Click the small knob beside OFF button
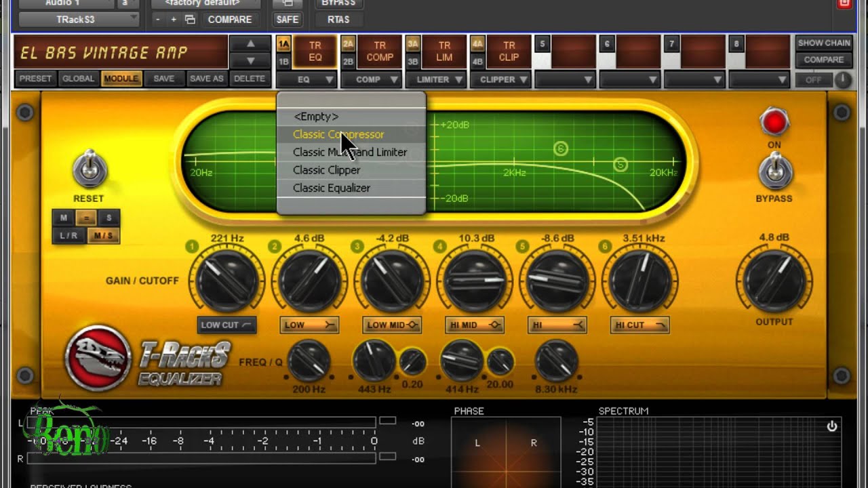This screenshot has height=488, width=868. (842, 80)
